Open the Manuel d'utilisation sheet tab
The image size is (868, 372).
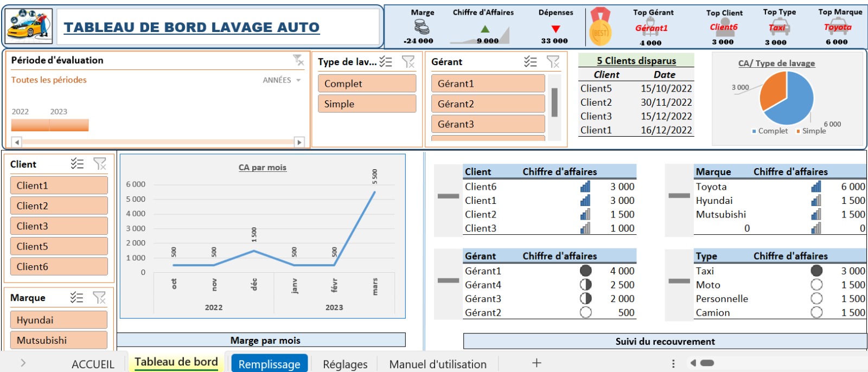438,364
